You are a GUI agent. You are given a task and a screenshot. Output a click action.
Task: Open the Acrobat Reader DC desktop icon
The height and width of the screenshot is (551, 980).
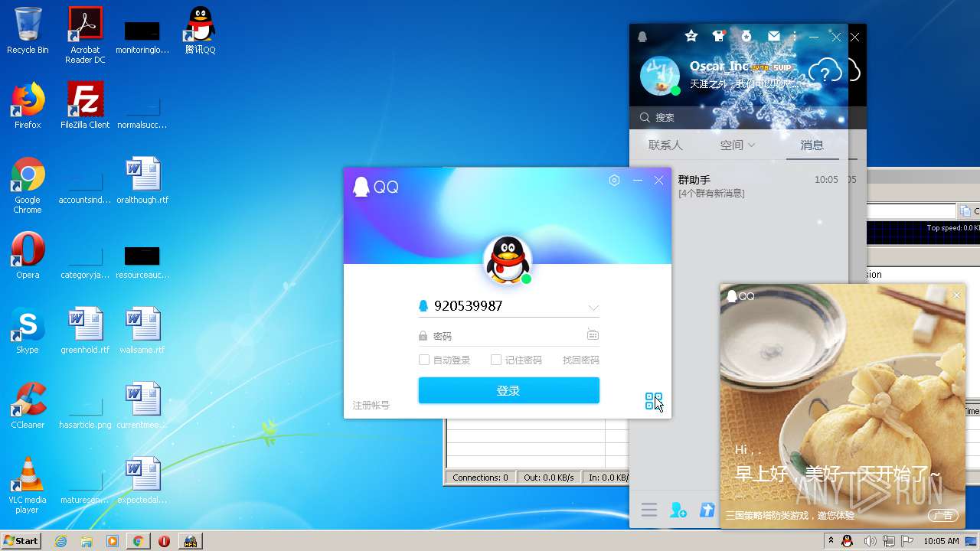(85, 35)
